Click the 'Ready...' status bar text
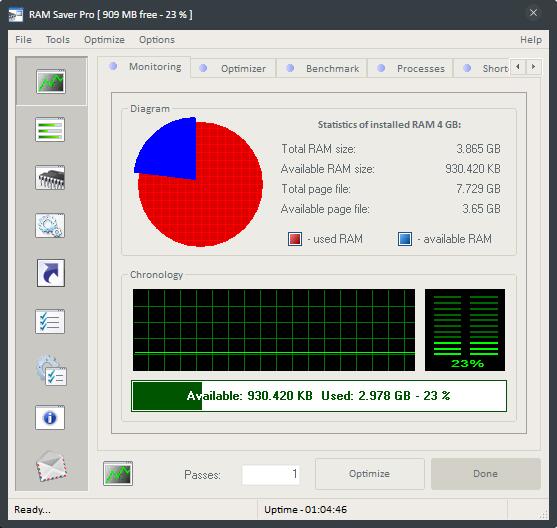Image resolution: width=557 pixels, height=528 pixels. tap(32, 510)
